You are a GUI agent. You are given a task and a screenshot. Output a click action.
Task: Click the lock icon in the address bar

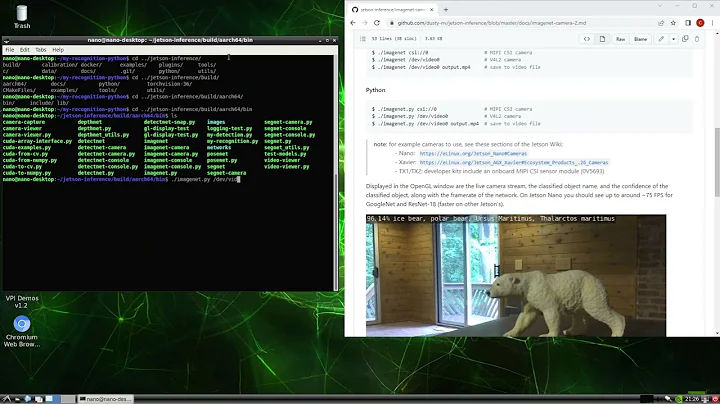click(392, 23)
